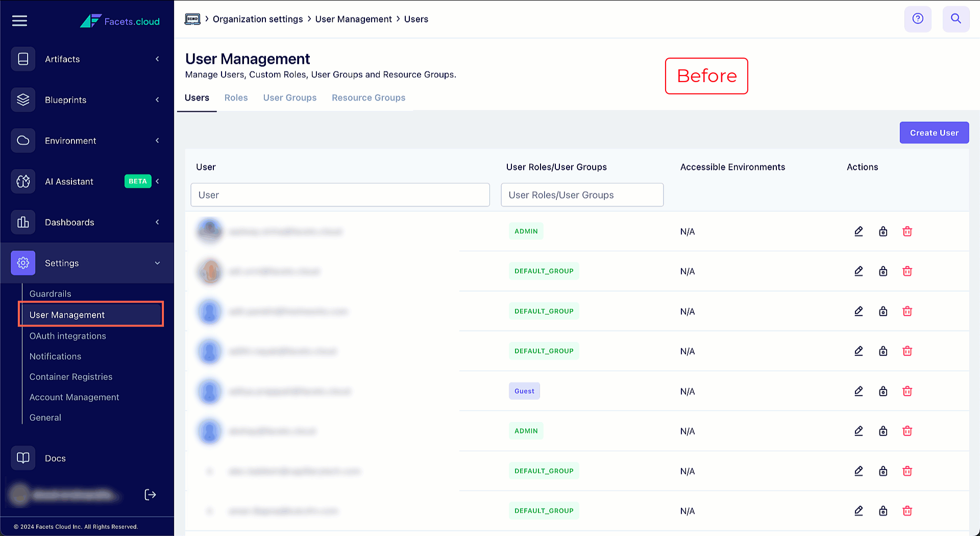The image size is (980, 536).
Task: Click the lock icon for Guest user
Action: 883,391
